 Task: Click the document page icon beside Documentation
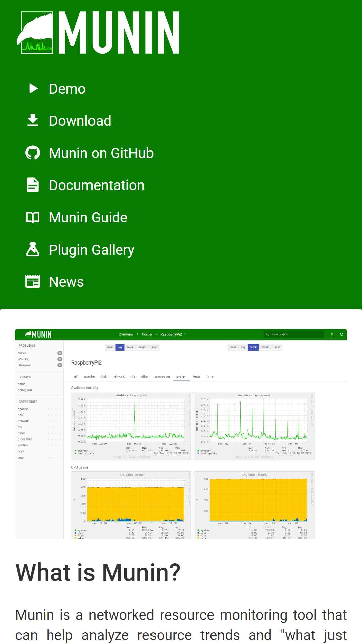click(33, 185)
